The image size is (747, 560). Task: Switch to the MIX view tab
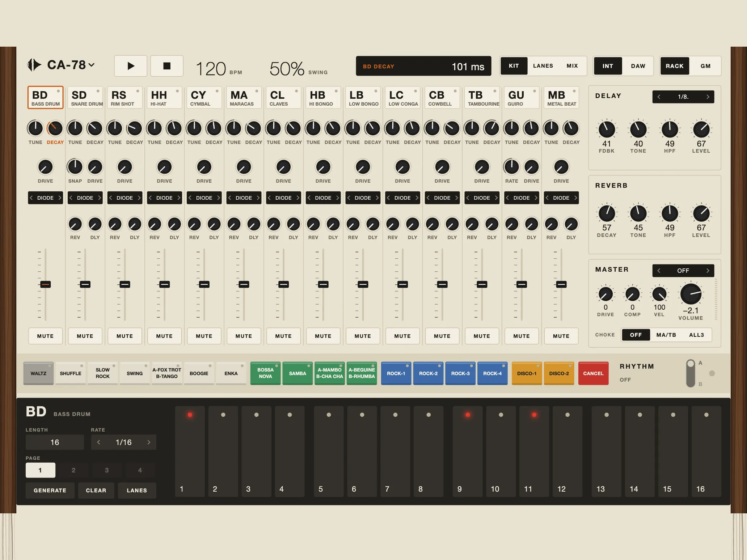coord(572,66)
